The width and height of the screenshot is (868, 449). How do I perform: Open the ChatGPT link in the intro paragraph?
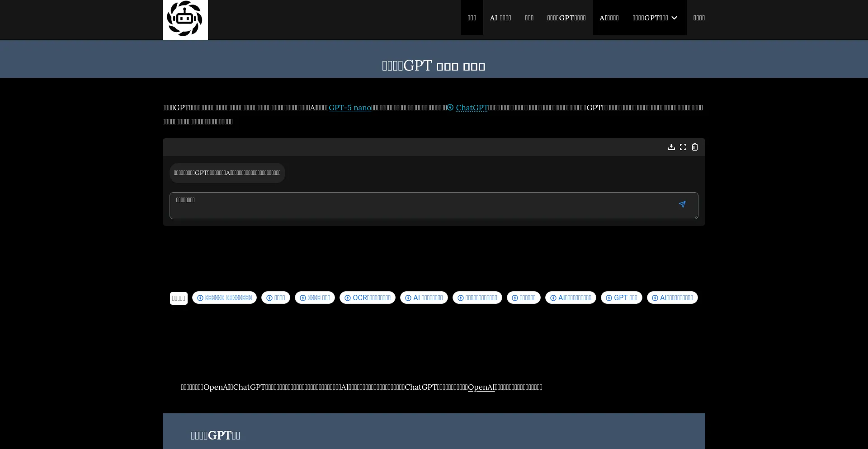point(472,108)
